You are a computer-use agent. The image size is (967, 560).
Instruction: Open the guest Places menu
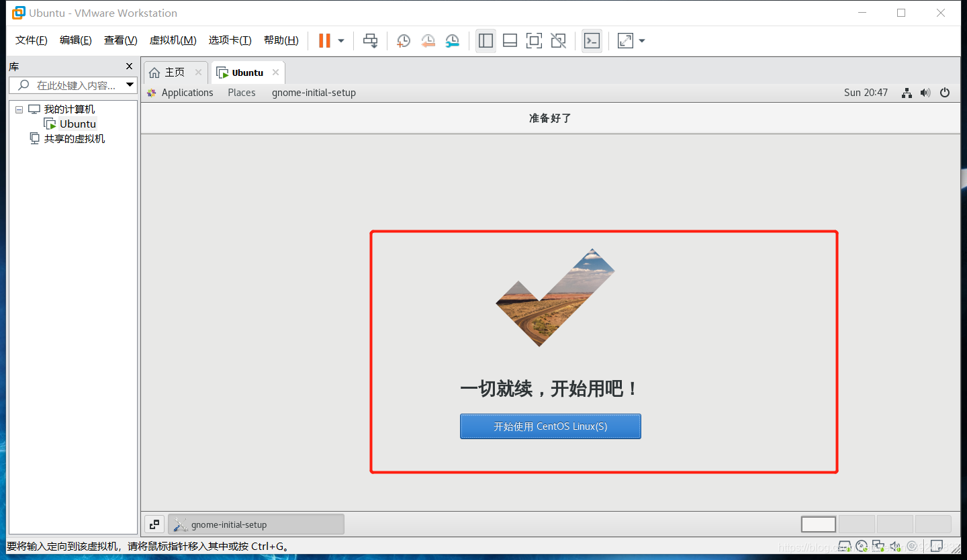[242, 93]
